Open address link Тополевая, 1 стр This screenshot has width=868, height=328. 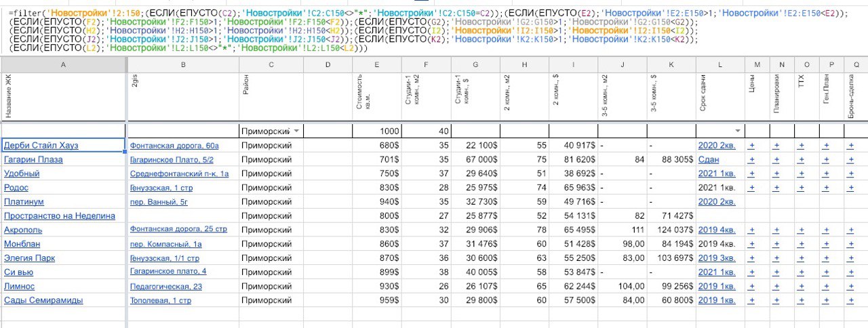point(161,300)
